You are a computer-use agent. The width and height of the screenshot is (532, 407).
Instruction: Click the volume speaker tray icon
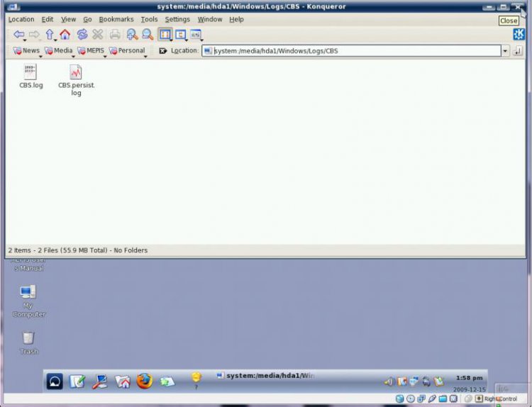tap(389, 382)
